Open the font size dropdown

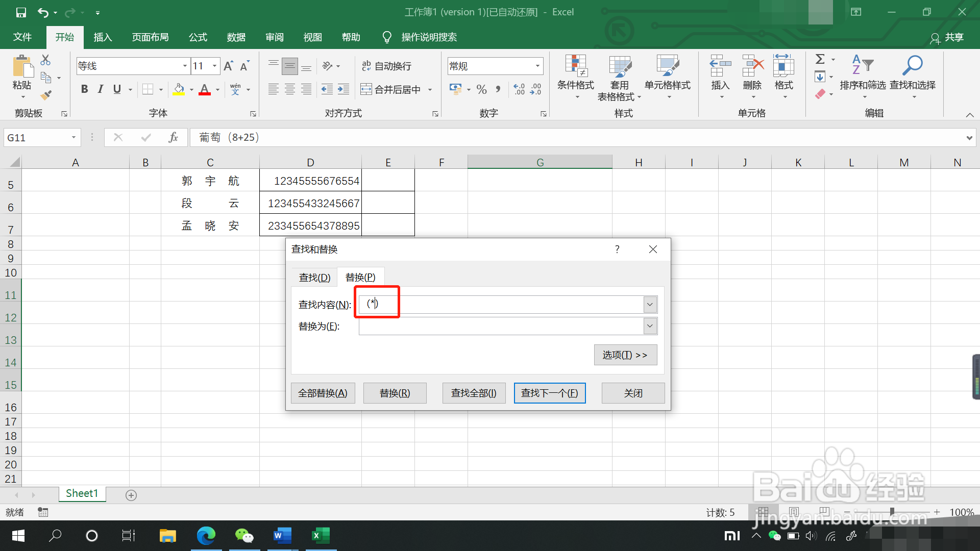click(215, 66)
